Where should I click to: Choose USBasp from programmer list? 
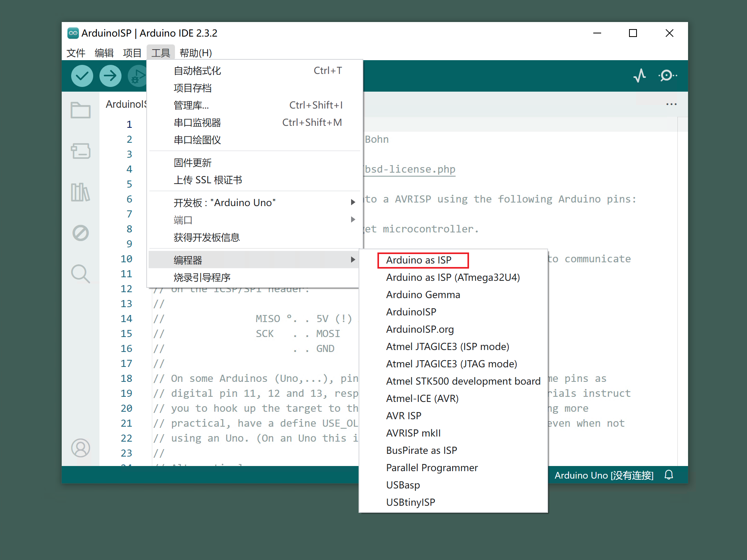pyautogui.click(x=403, y=485)
